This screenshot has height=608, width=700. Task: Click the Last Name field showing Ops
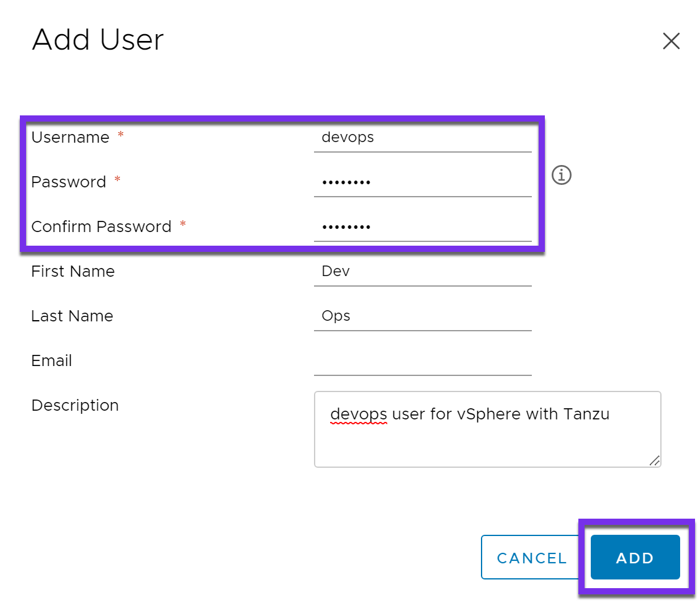[x=423, y=316]
